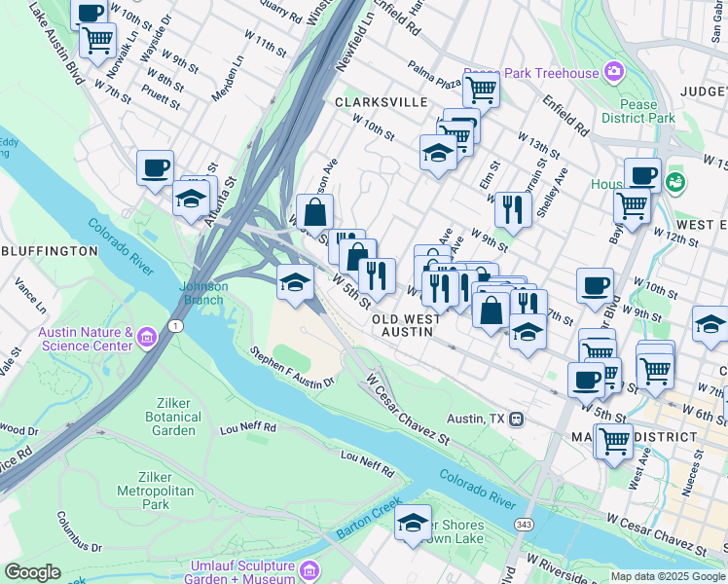Click the Google logo

coord(32,572)
